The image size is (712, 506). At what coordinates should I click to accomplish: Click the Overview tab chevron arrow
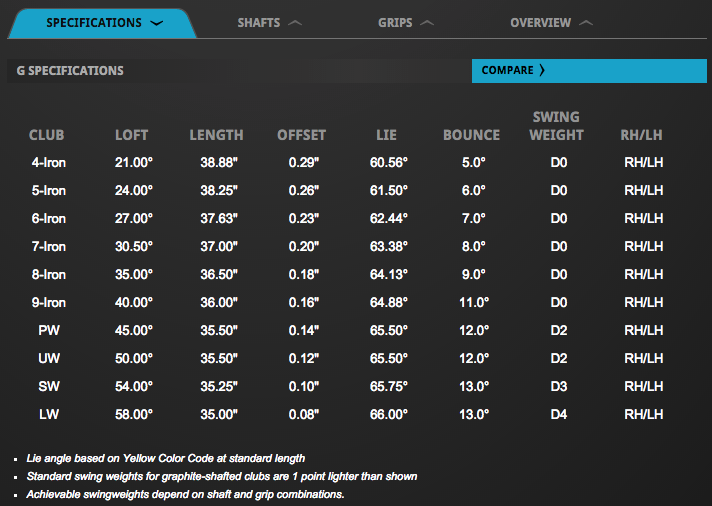tap(586, 23)
